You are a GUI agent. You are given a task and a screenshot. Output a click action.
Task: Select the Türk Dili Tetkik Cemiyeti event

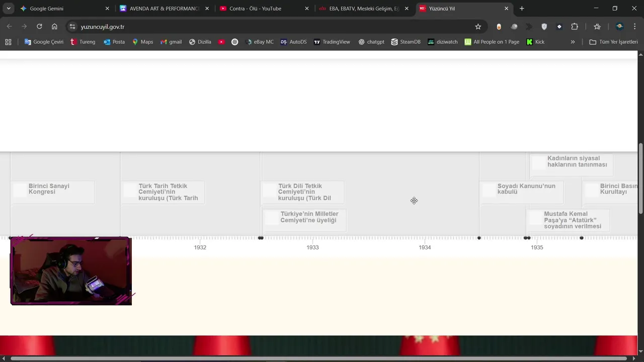[303, 192]
